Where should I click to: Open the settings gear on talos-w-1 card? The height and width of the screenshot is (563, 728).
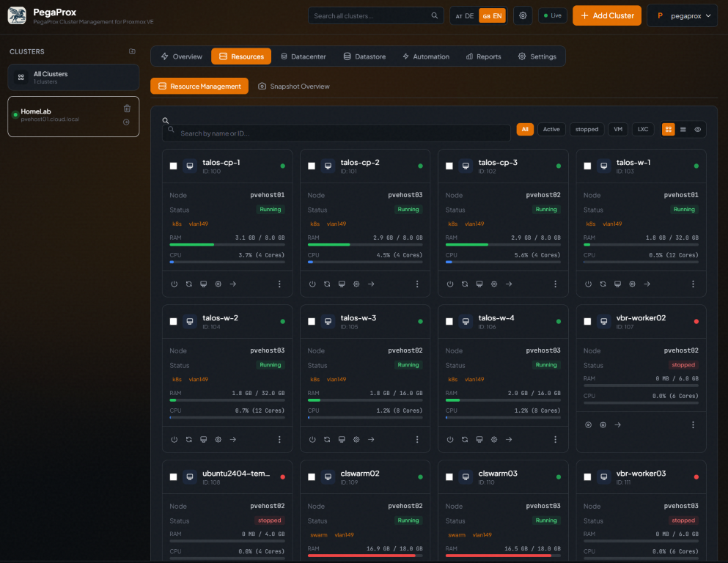632,284
